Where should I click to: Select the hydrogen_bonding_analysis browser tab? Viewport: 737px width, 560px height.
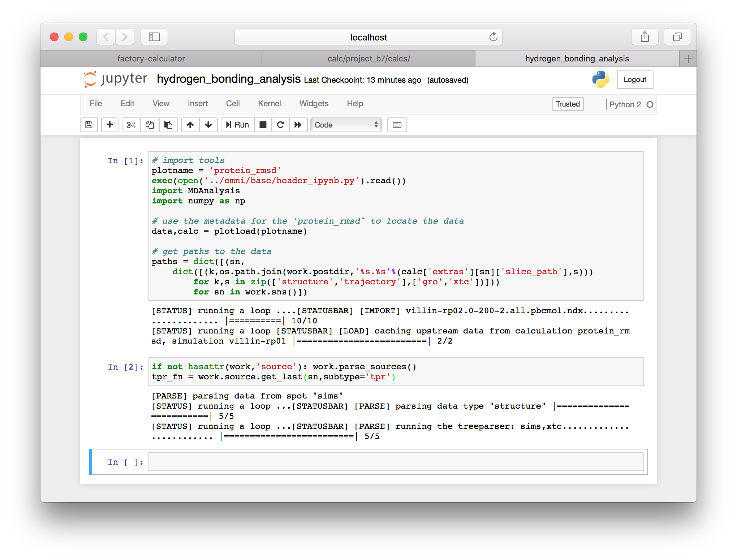pyautogui.click(x=577, y=59)
